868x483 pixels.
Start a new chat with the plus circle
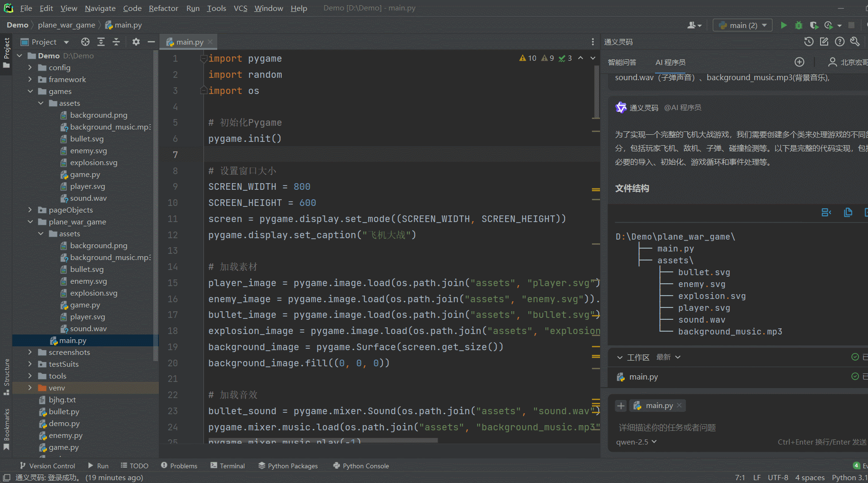(x=799, y=62)
